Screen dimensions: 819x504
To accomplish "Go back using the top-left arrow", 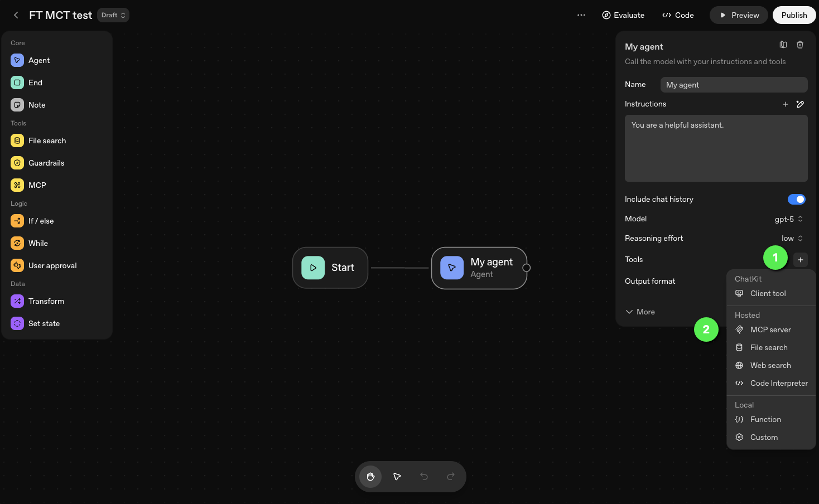I will (16, 15).
